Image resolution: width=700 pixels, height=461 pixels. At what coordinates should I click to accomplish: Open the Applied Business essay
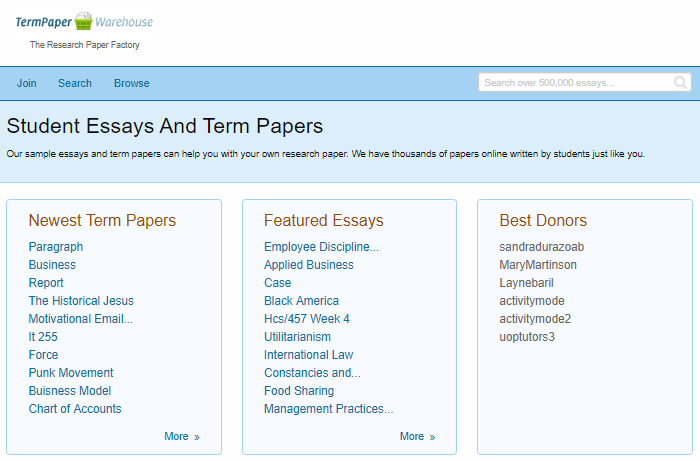pyautogui.click(x=309, y=265)
